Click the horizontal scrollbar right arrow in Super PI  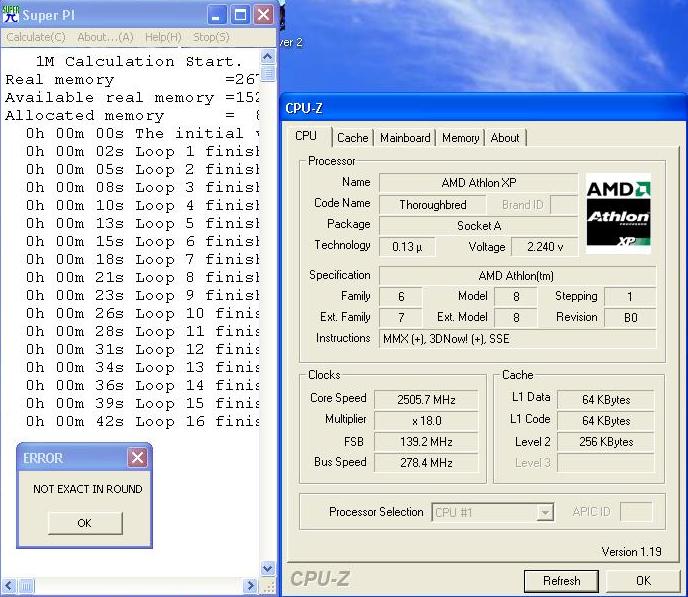(251, 586)
